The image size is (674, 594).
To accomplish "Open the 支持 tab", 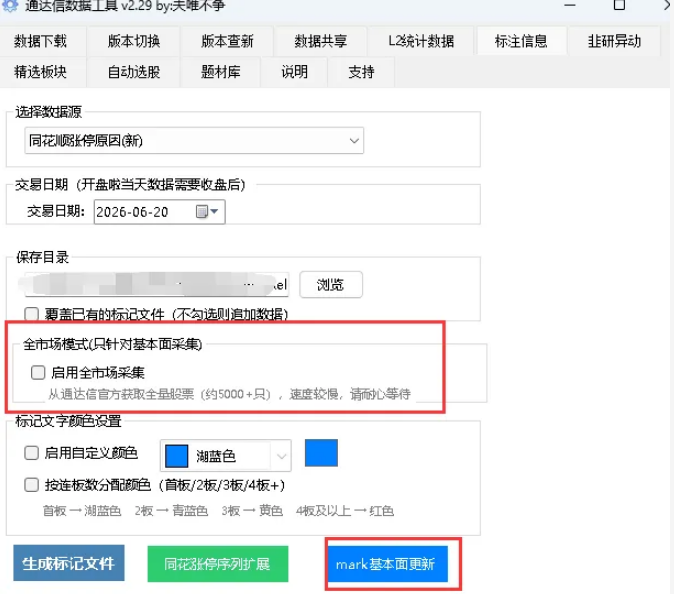I will click(361, 72).
